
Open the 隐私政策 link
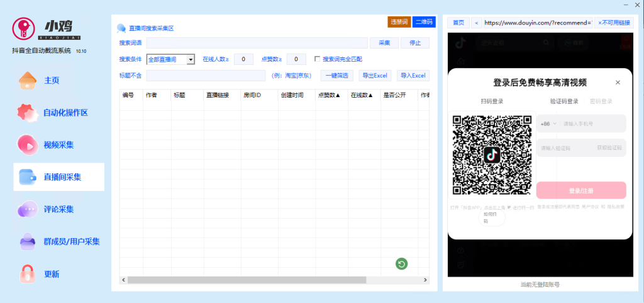pyautogui.click(x=616, y=207)
